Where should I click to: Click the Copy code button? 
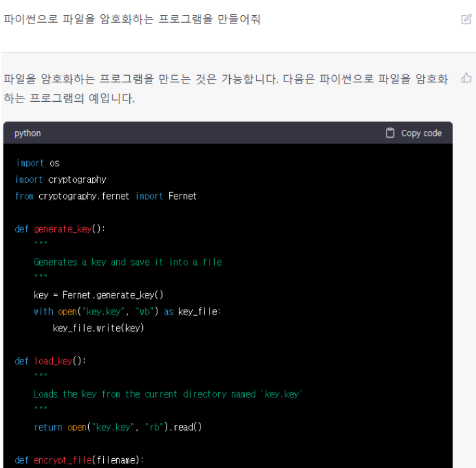(x=414, y=133)
